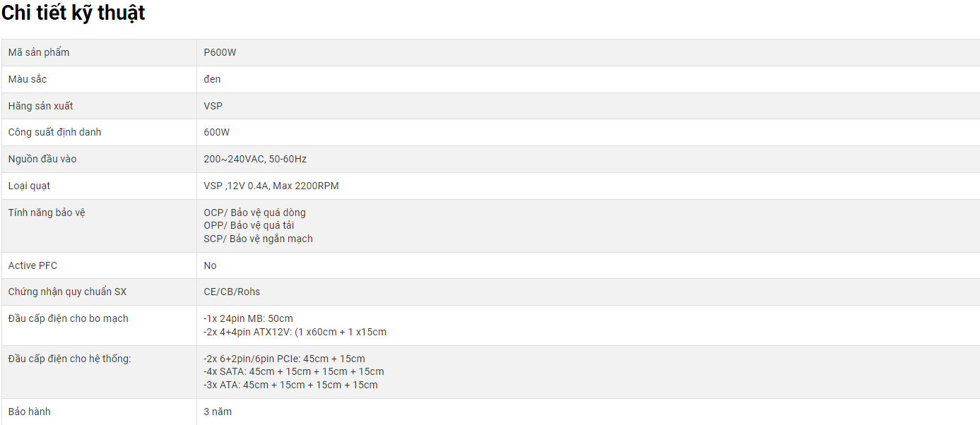Click the rated power value 600W
This screenshot has height=425, width=980.
[216, 132]
